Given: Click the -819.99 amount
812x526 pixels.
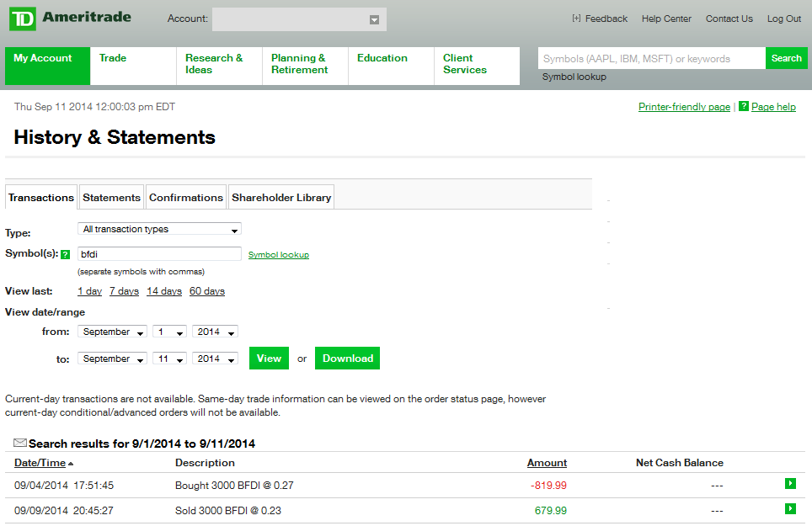Looking at the screenshot, I should [x=548, y=485].
